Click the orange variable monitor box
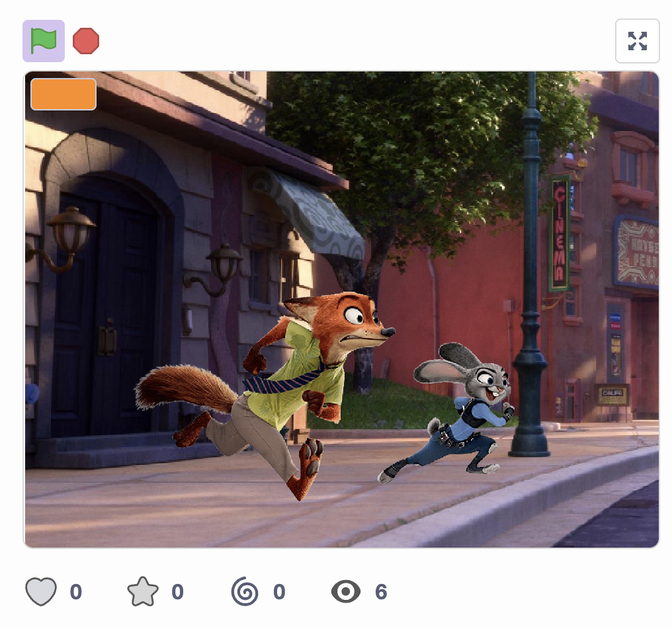672x627 pixels. [63, 95]
